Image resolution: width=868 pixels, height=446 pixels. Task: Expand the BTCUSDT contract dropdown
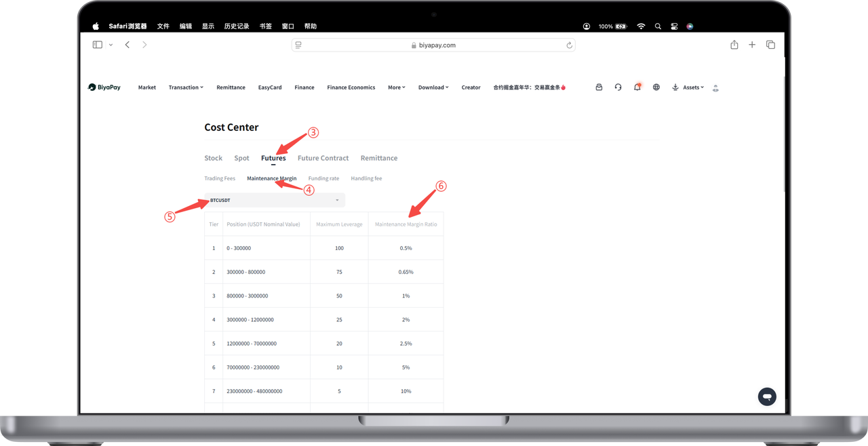275,201
